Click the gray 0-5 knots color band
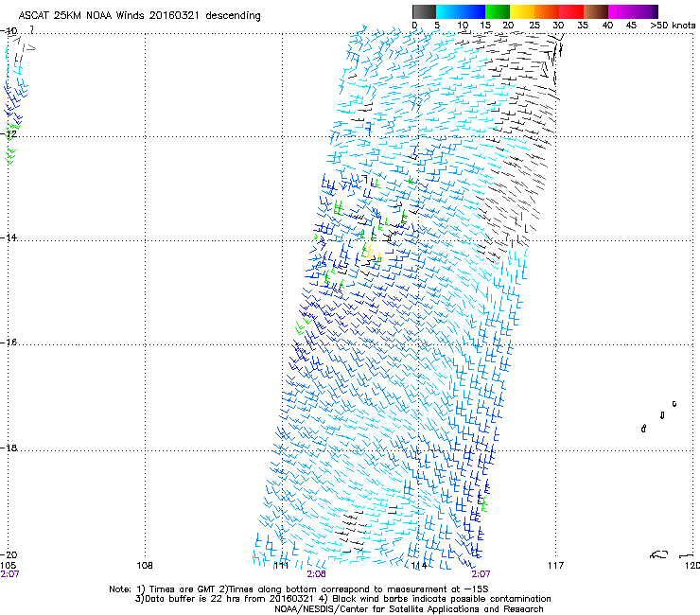 [x=424, y=11]
